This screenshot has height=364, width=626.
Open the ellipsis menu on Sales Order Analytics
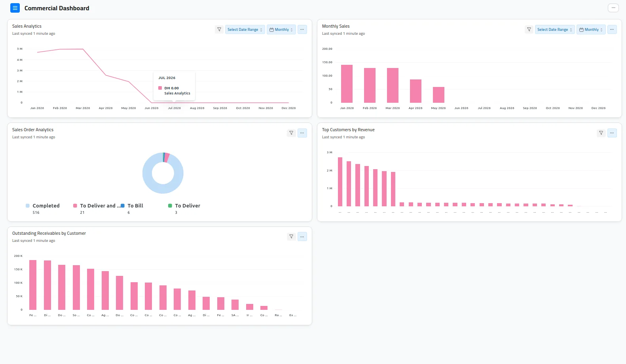(x=302, y=133)
